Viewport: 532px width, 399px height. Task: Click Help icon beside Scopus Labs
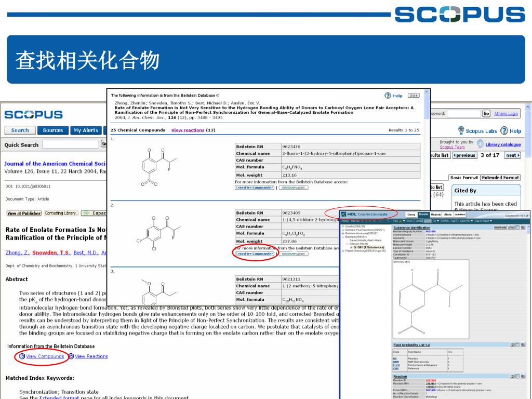pyautogui.click(x=504, y=130)
